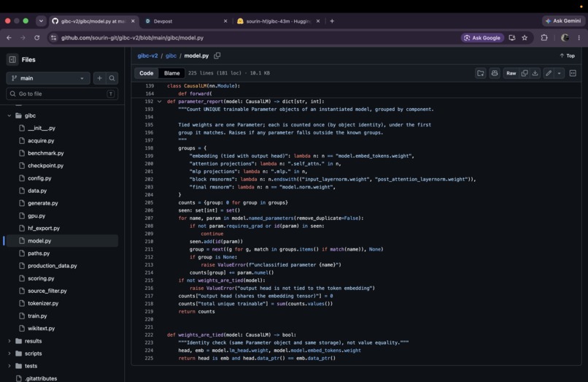Focus the Go to file field
The width and height of the screenshot is (588, 382).
62,93
